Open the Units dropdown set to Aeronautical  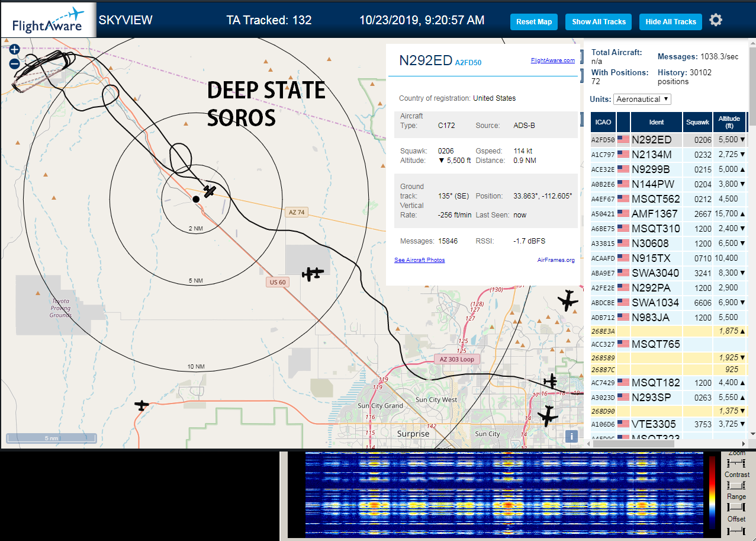(642, 99)
